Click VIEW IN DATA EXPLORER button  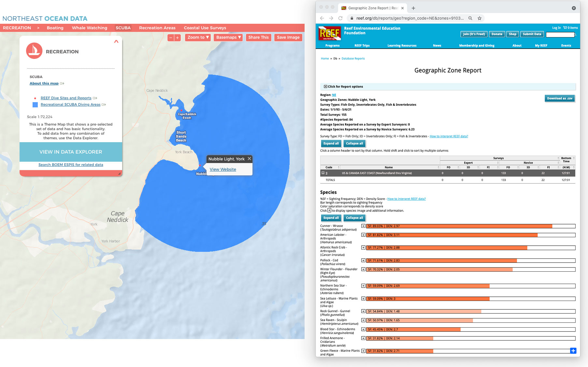[71, 152]
